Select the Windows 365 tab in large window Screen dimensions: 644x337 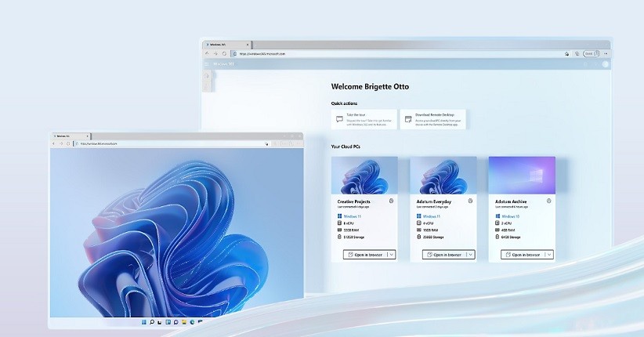226,45
